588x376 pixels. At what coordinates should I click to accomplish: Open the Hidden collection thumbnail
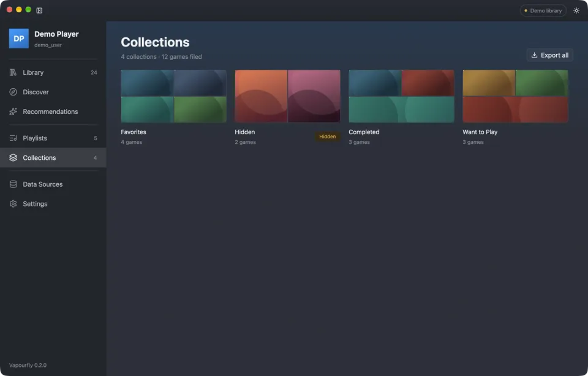coord(288,96)
